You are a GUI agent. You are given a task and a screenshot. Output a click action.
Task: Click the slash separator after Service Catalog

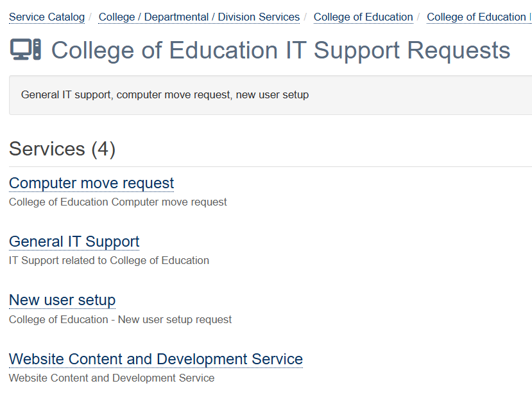(90, 16)
